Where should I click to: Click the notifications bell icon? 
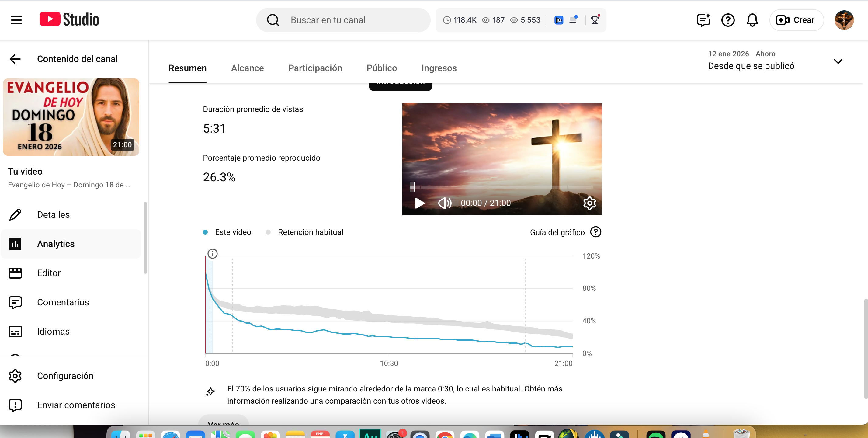pos(752,20)
